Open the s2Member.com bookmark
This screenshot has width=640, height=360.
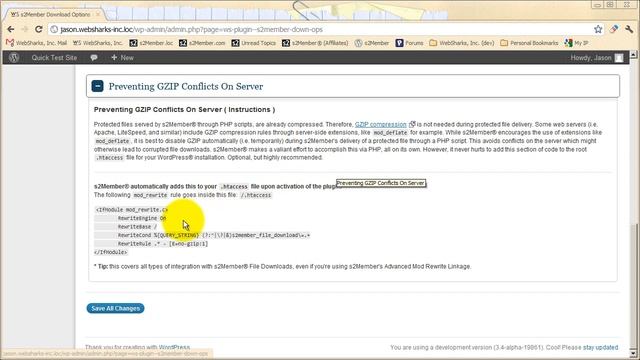[x=202, y=43]
